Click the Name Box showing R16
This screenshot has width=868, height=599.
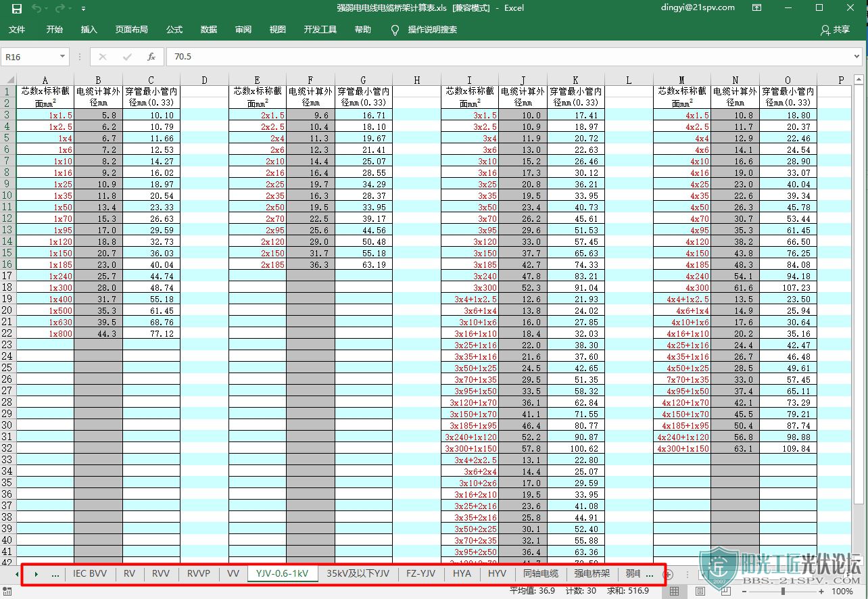click(x=30, y=57)
